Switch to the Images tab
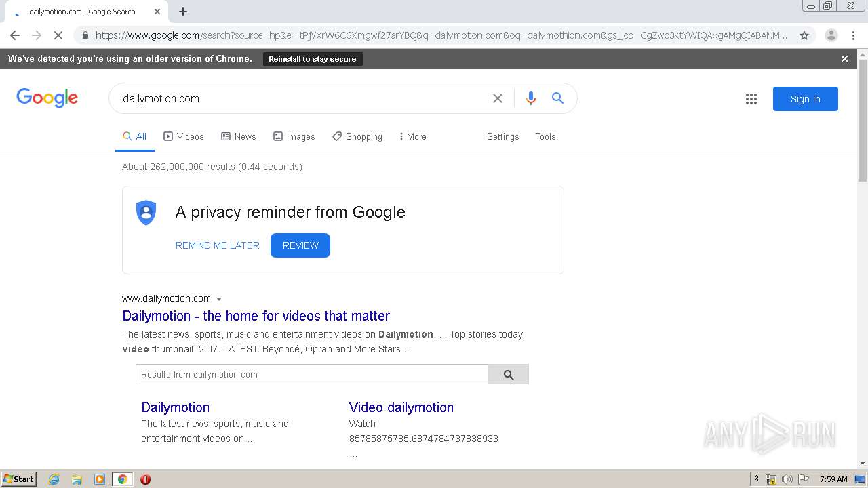 tap(294, 136)
